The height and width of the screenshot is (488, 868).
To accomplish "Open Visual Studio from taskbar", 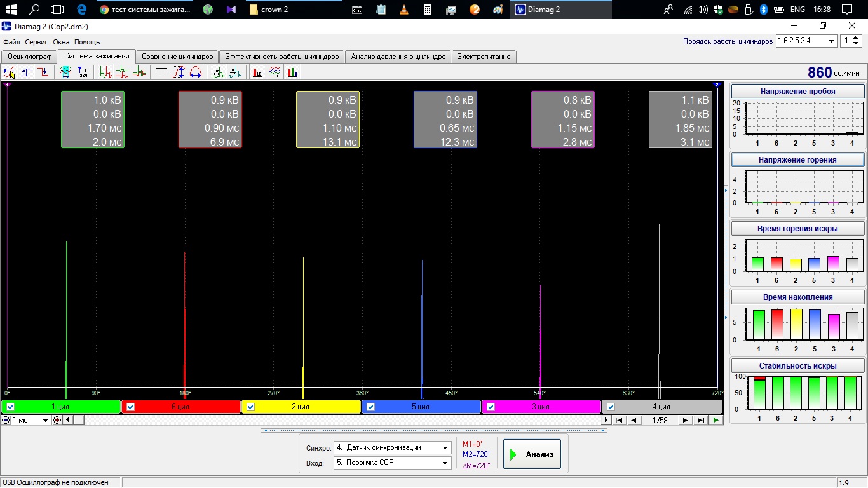I will pyautogui.click(x=231, y=10).
